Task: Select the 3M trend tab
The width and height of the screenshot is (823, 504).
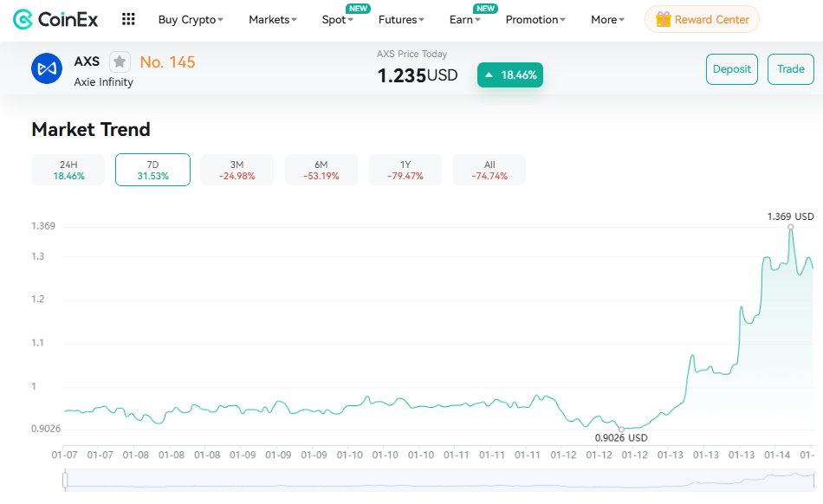Action: pos(237,170)
